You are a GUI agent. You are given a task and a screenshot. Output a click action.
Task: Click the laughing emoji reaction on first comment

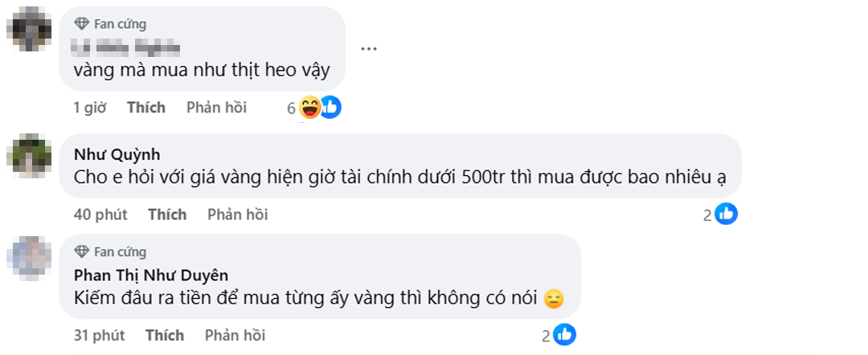pyautogui.click(x=310, y=108)
